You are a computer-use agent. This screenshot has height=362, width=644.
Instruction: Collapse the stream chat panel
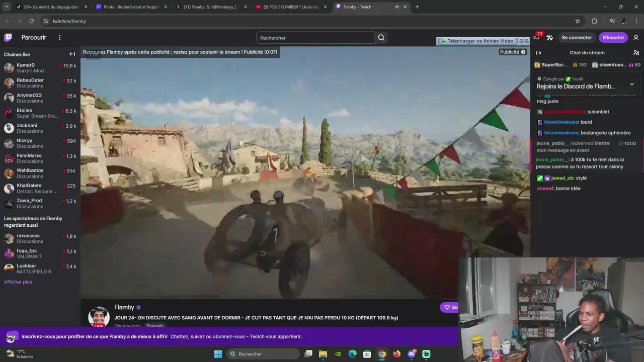[538, 53]
